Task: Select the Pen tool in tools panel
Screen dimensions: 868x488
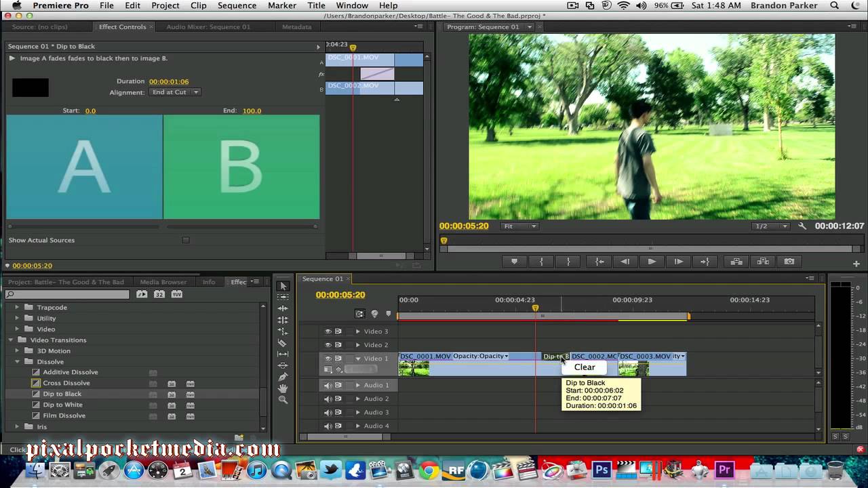Action: coord(283,377)
